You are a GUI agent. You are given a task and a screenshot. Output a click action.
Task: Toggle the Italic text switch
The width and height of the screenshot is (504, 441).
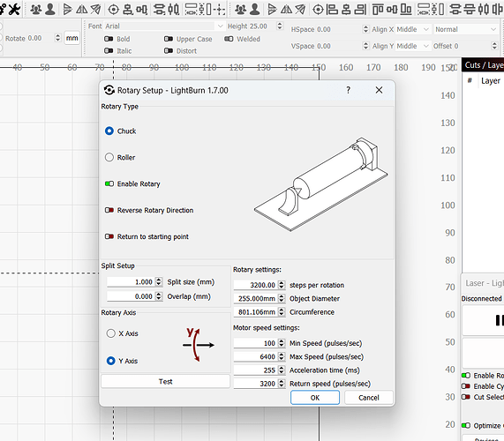[109, 51]
